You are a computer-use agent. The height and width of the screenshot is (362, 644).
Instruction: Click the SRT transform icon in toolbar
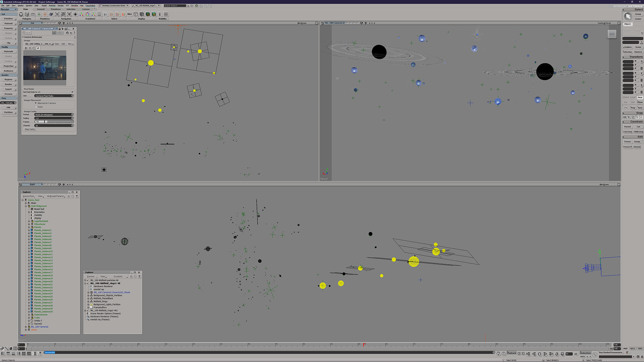99,14
